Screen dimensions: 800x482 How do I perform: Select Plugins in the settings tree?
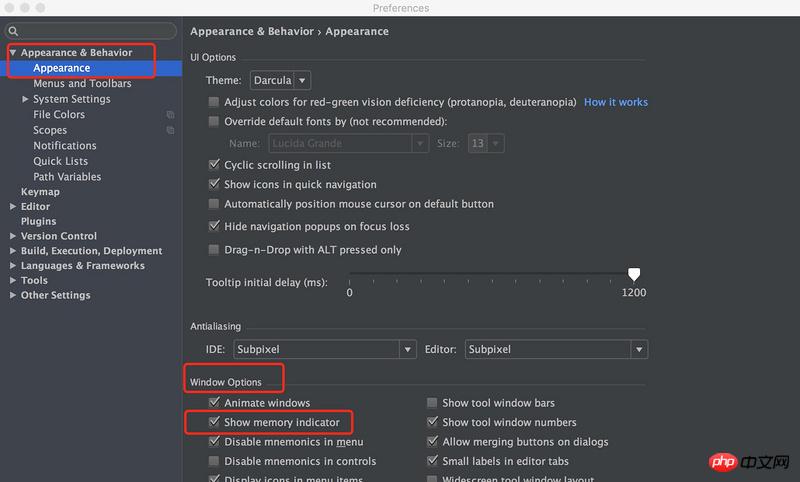(x=38, y=221)
